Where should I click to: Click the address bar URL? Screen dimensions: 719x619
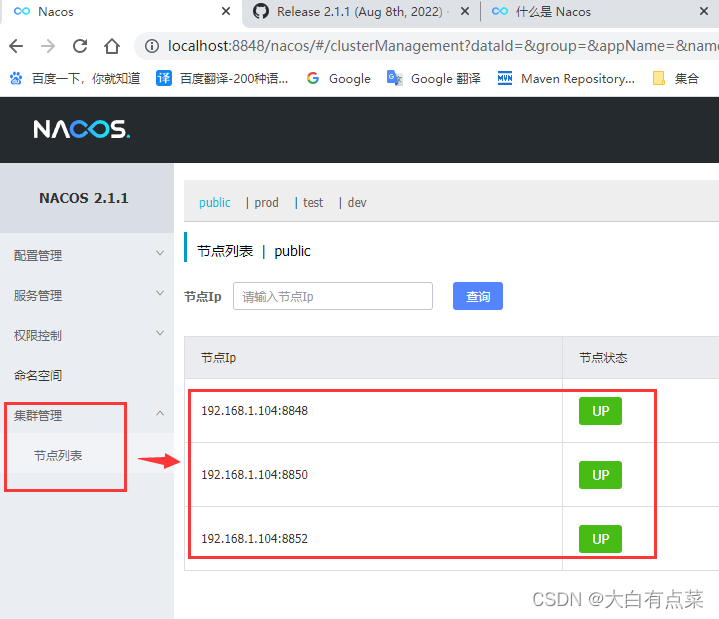click(443, 46)
